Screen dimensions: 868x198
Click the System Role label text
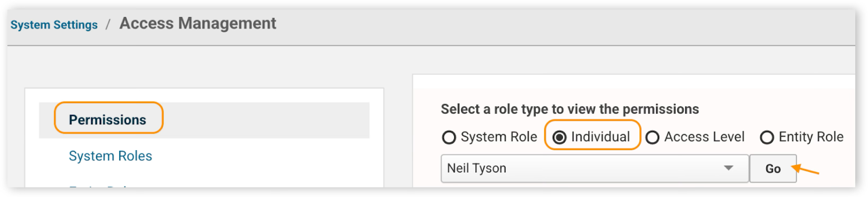[x=499, y=137]
